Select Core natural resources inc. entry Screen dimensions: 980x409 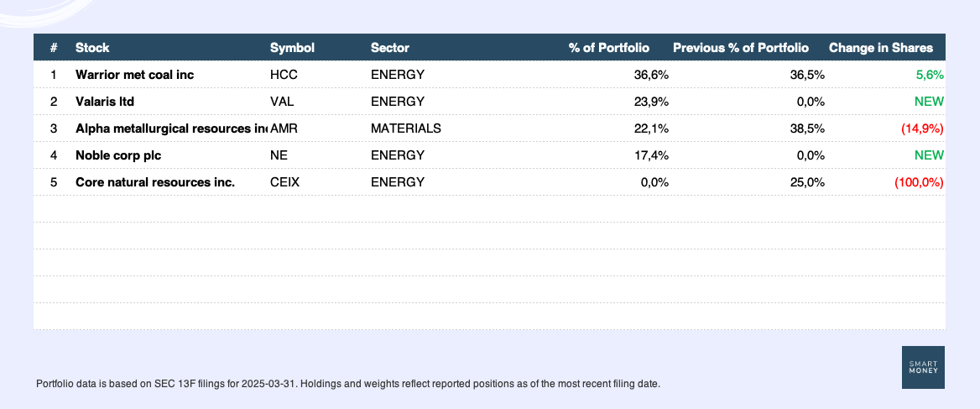click(x=155, y=182)
